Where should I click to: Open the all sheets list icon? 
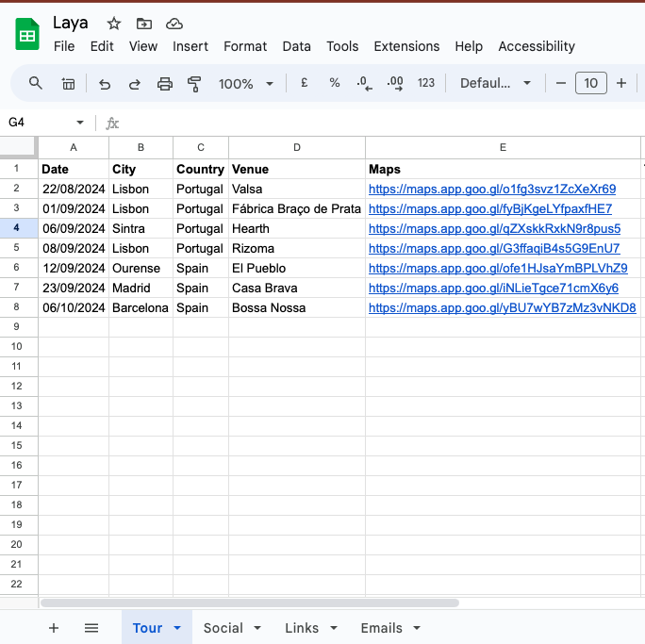91,628
